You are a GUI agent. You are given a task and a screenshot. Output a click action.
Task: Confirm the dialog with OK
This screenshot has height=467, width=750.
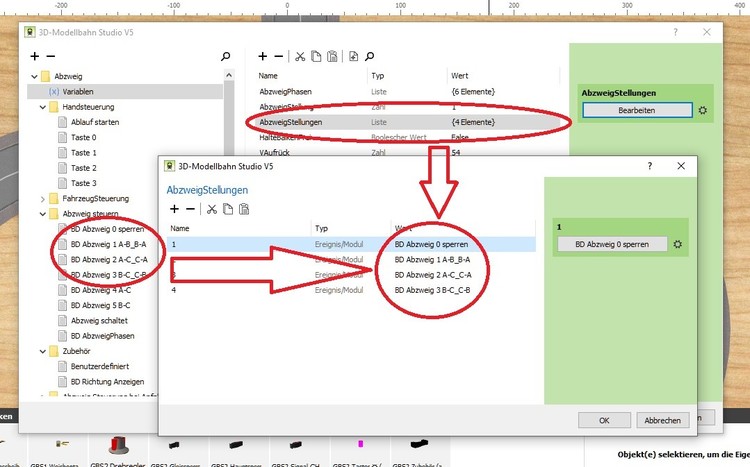click(x=604, y=421)
